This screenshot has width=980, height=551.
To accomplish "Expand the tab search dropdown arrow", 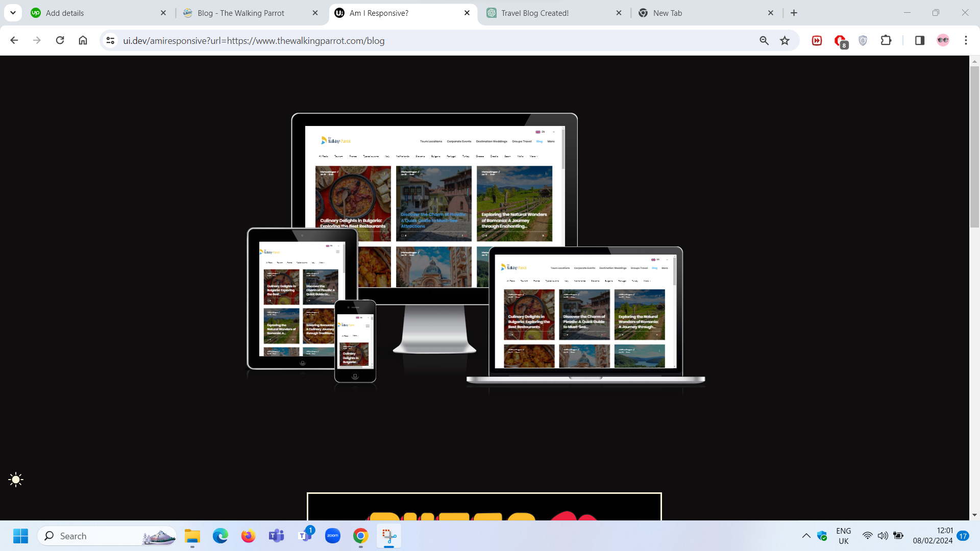I will pos(13,13).
